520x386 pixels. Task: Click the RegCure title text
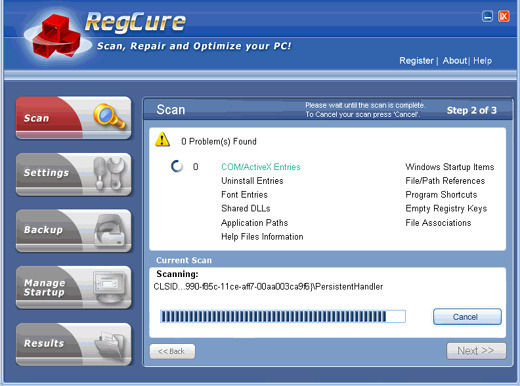click(135, 22)
